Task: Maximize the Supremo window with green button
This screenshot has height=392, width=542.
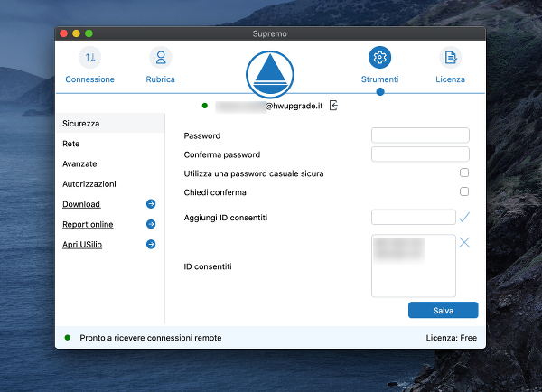Action: tap(89, 33)
